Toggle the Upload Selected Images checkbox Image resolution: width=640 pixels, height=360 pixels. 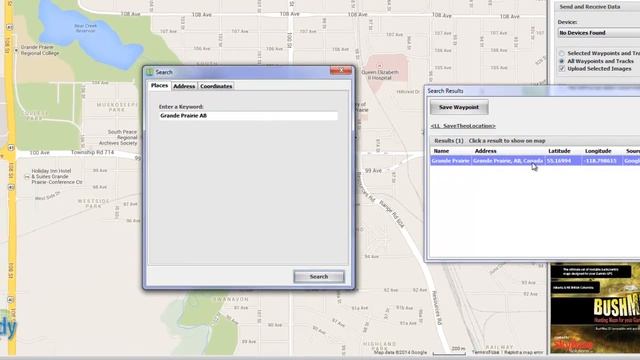pos(562,69)
